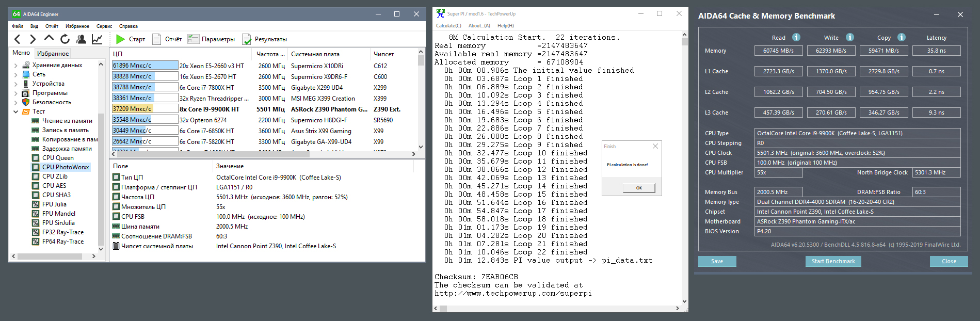Image resolution: width=980 pixels, height=321 pixels.
Task: Click the Copy info icon
Action: pos(902,37)
